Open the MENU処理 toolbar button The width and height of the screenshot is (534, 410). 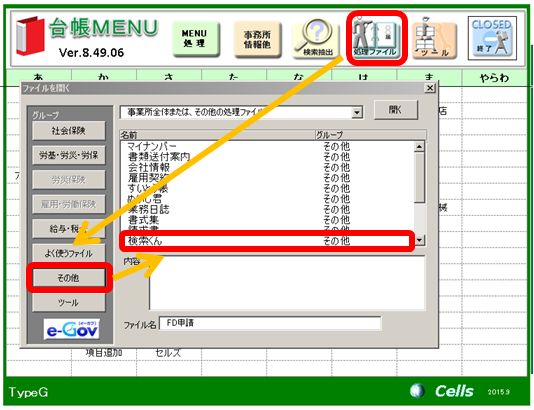point(196,38)
